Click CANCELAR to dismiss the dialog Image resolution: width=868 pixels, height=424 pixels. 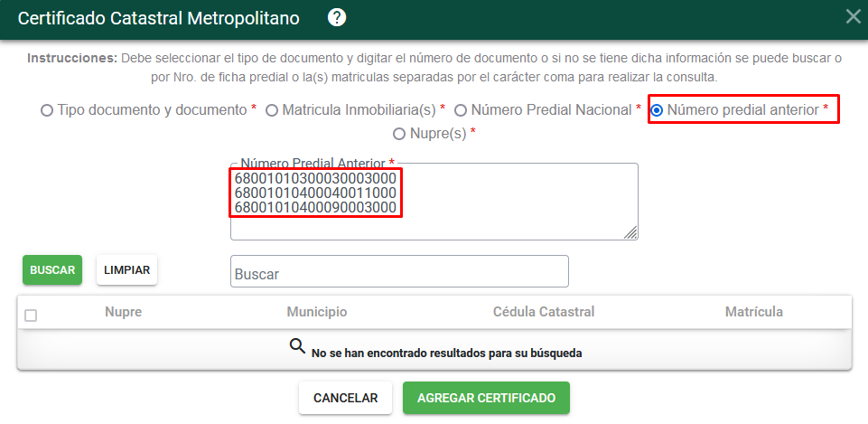[x=345, y=398]
